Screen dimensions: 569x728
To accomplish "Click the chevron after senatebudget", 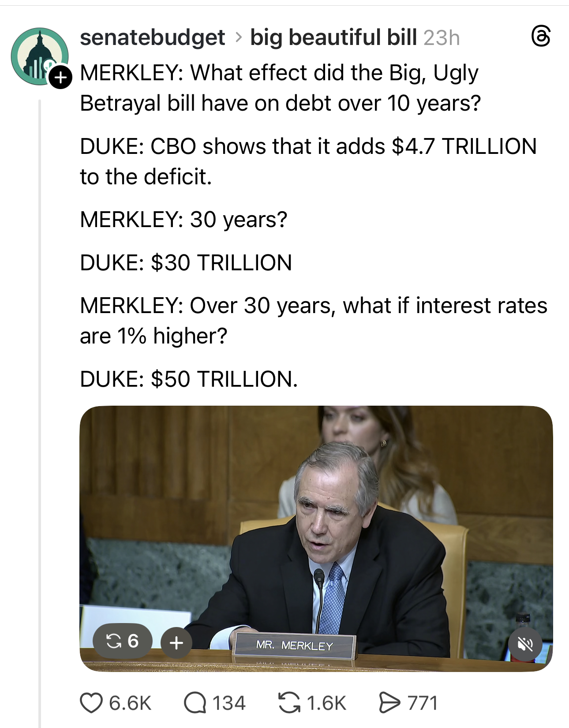I will [238, 38].
